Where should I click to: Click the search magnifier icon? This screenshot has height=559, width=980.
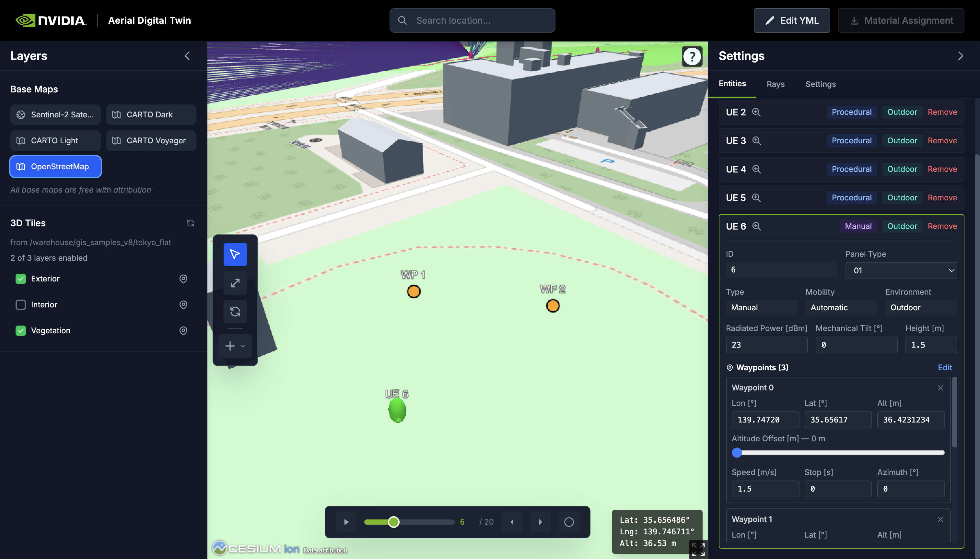[402, 20]
